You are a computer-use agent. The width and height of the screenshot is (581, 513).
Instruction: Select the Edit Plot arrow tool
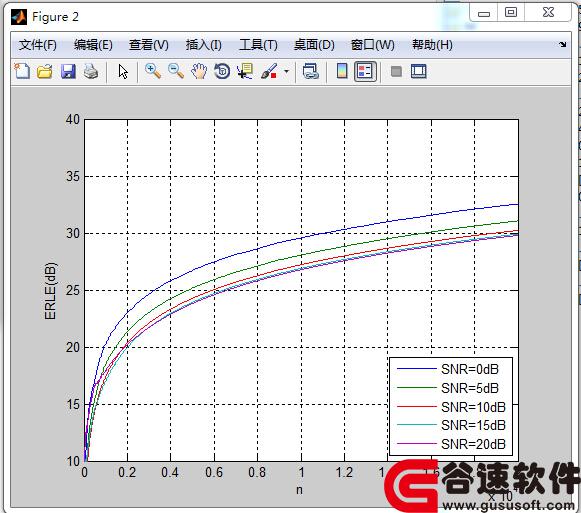click(x=123, y=72)
